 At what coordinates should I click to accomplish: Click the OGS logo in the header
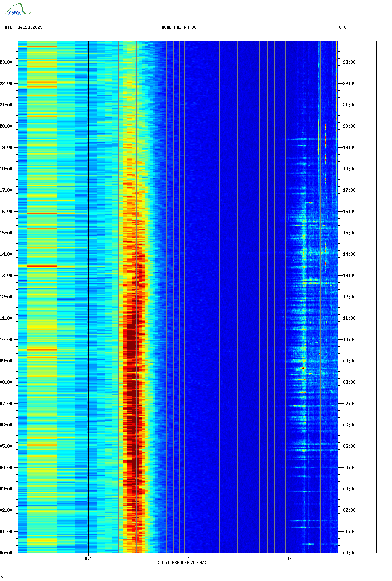tap(16, 10)
